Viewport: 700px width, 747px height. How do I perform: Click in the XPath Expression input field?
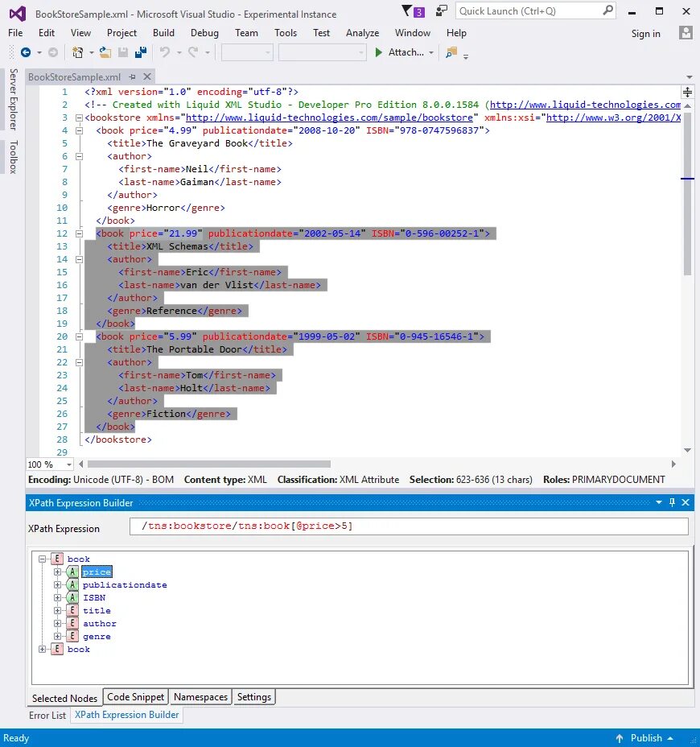tap(409, 526)
